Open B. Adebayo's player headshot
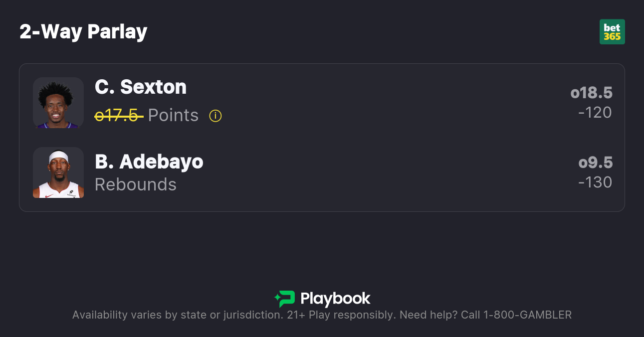Screen dimensions: 644x337 click(58, 172)
